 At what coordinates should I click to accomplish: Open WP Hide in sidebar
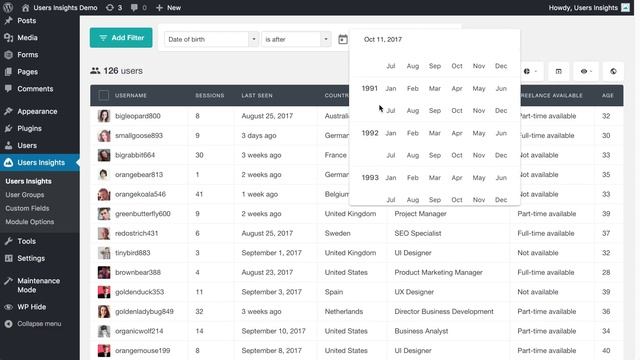coord(31,307)
